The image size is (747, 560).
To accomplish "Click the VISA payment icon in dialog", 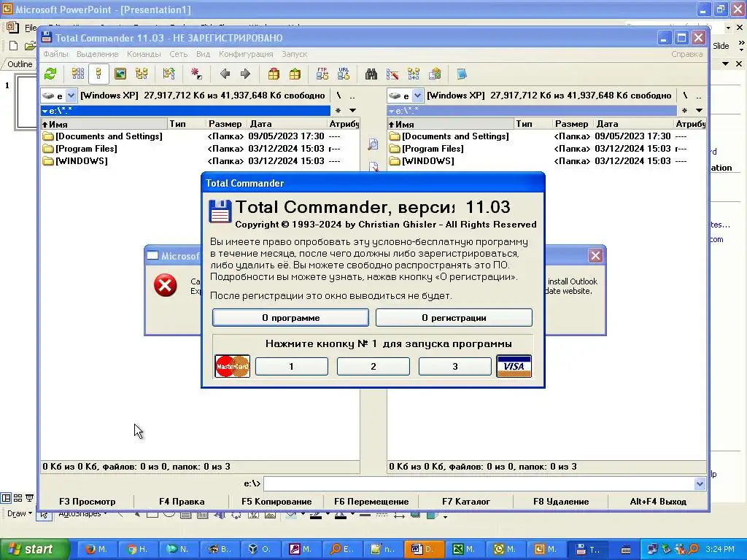I will coord(514,366).
